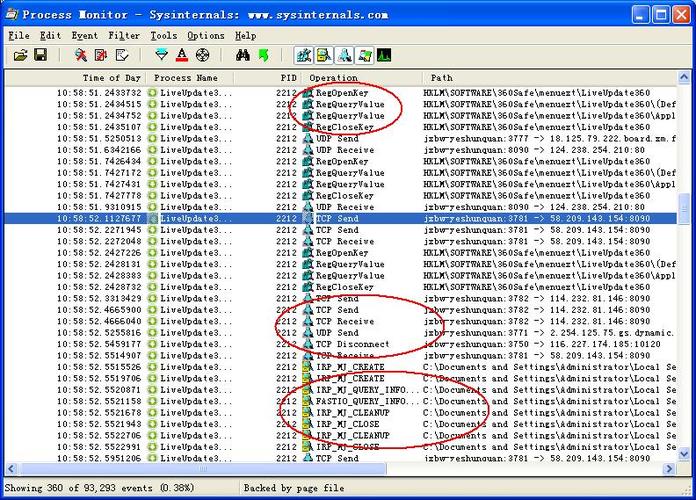The width and height of the screenshot is (696, 500).
Task: Open the Tools menu
Action: pos(163,36)
